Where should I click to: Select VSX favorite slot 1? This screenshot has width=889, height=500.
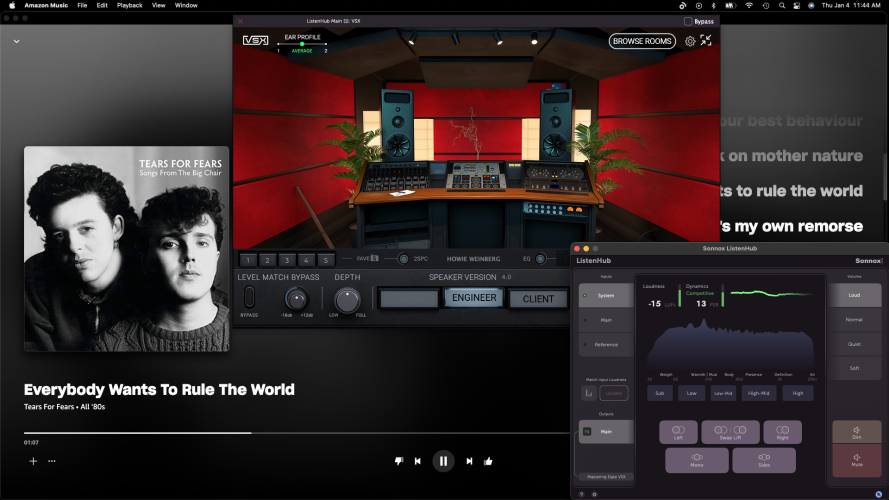pyautogui.click(x=248, y=260)
